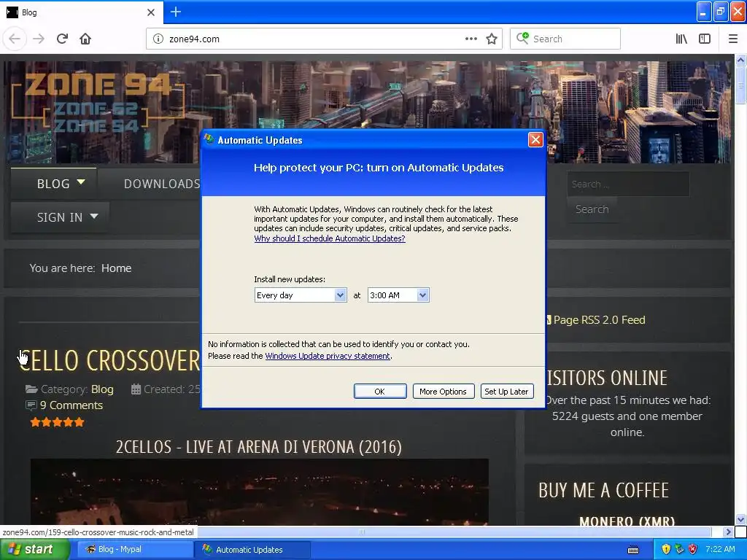Viewport: 747px width, 560px height.
Task: Click the site Search button
Action: tap(592, 209)
